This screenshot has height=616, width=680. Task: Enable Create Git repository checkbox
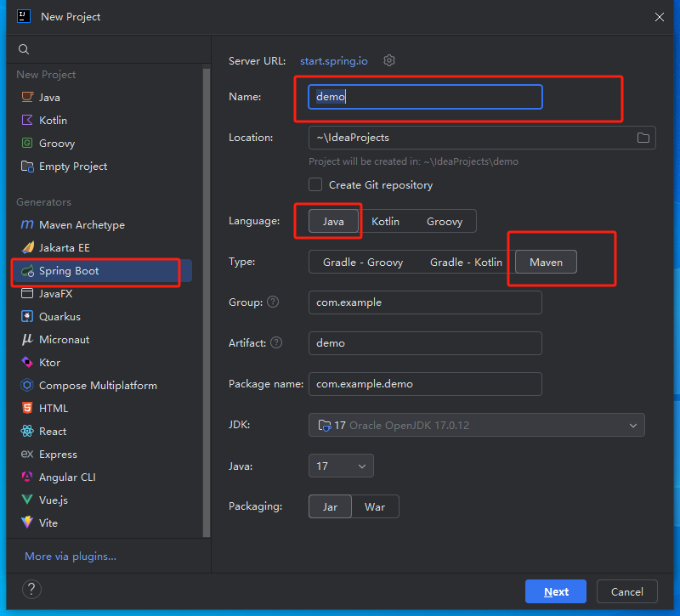[315, 184]
